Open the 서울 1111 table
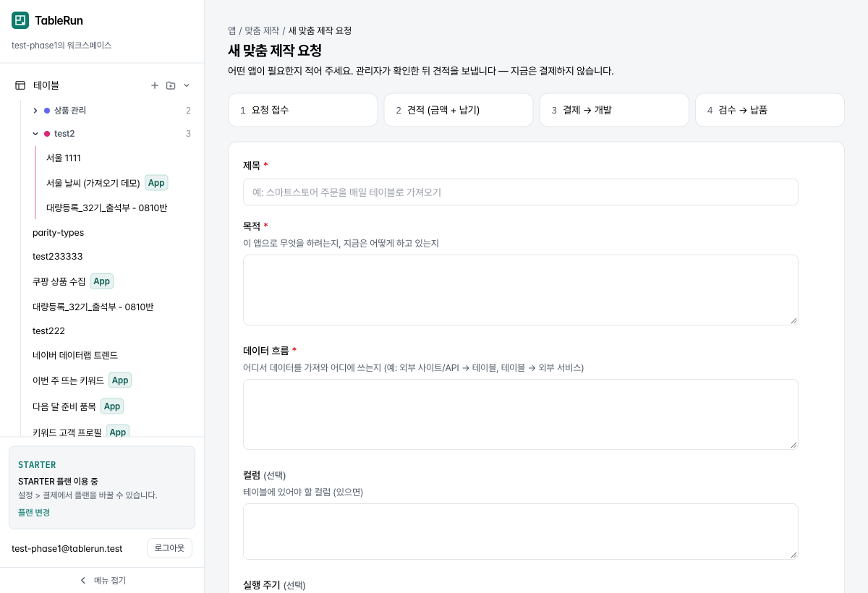Viewport: 868px width, 593px height. (64, 158)
